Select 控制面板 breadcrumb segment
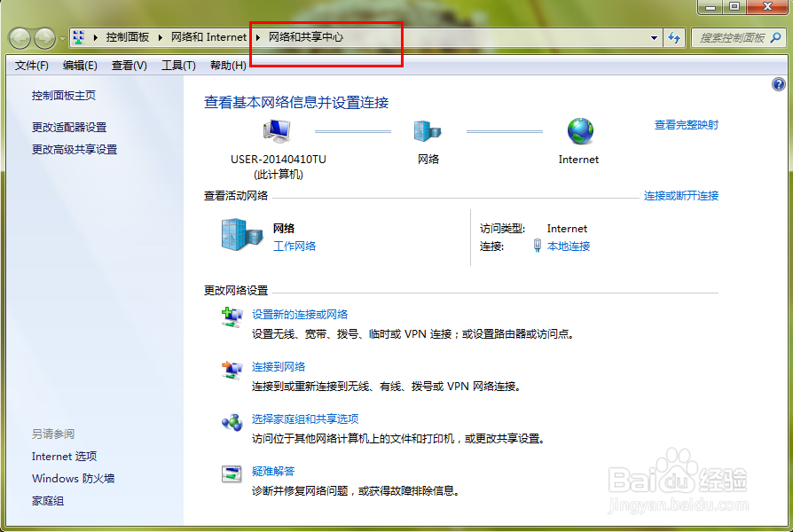The height and width of the screenshot is (532, 793). (x=128, y=37)
